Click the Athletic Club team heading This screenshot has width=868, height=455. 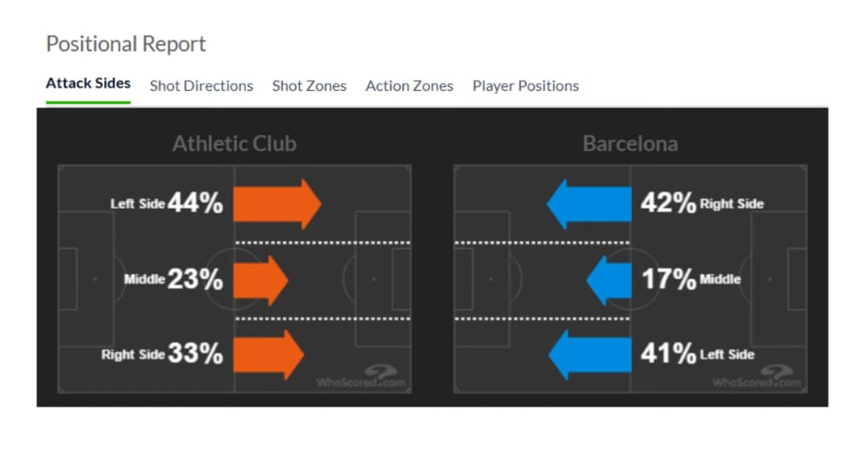click(x=234, y=144)
